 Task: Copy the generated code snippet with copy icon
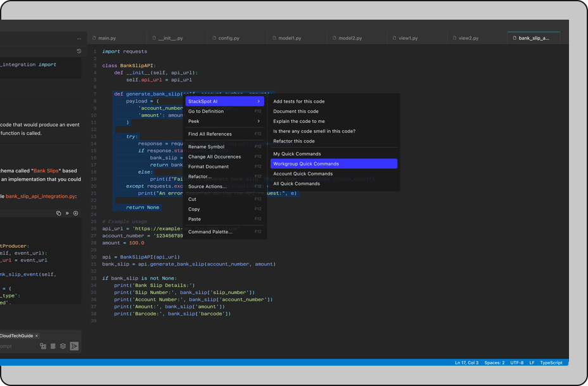click(x=58, y=214)
